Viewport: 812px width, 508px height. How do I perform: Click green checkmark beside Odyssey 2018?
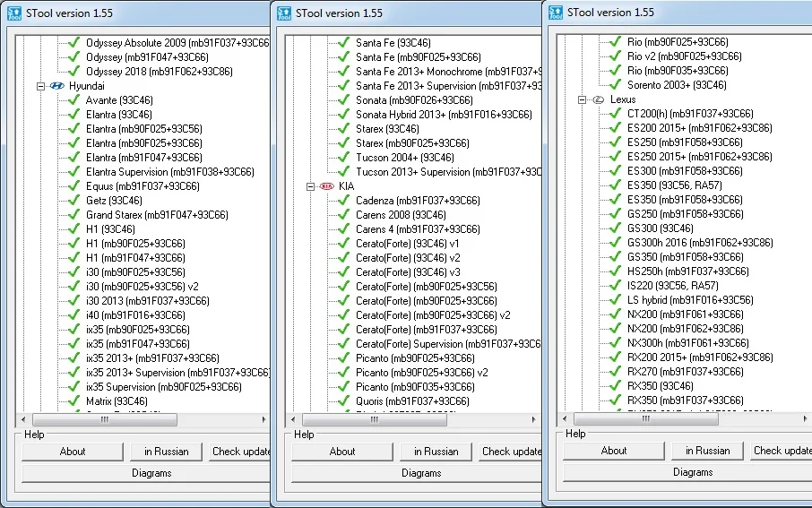coord(74,71)
